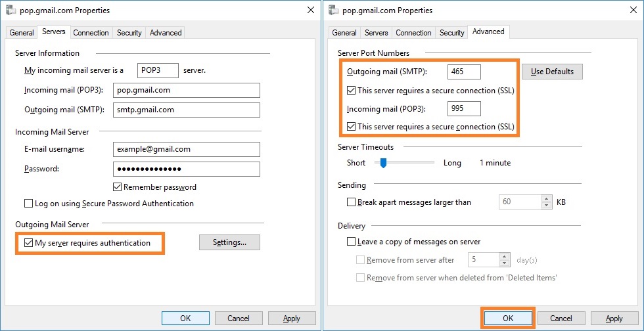
Task: Toggle My server requires authentication checkbox
Action: 28,243
